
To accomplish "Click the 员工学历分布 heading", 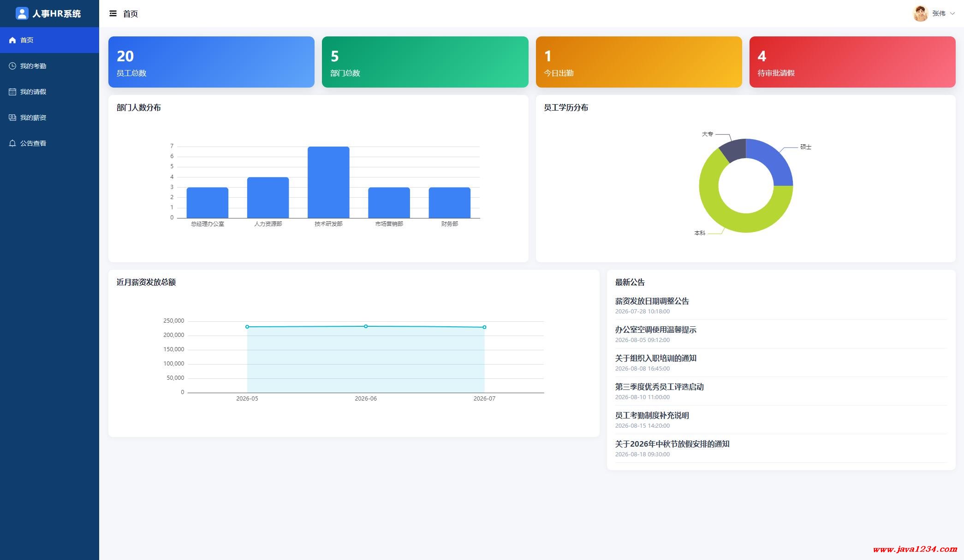I will (x=566, y=107).
